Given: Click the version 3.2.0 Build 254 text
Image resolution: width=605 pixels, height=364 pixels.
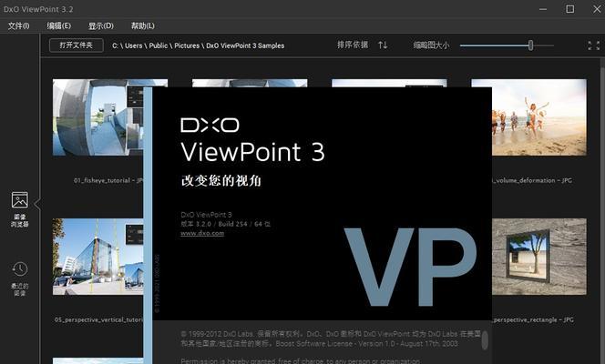Looking at the screenshot, I should coord(225,224).
